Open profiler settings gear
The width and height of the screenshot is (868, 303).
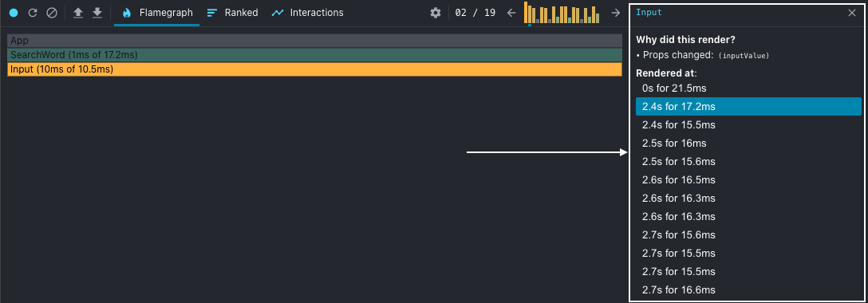(436, 13)
